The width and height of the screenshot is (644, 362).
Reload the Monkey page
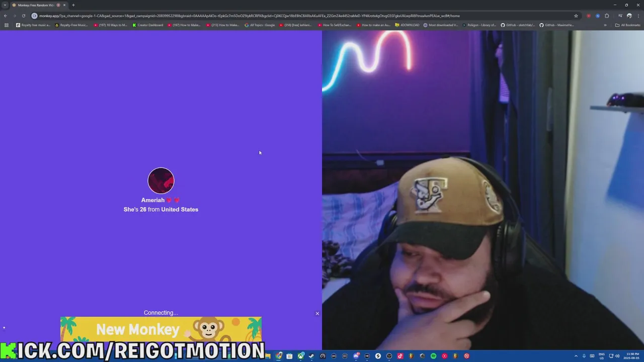click(23, 16)
